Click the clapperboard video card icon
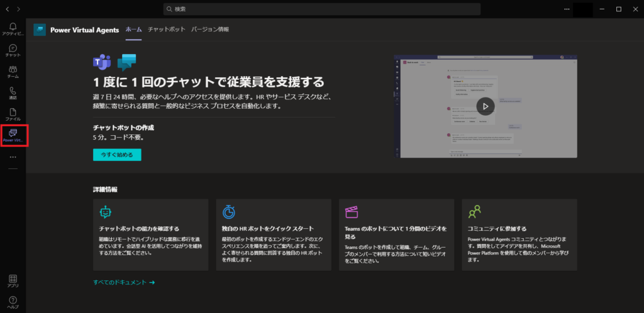The width and height of the screenshot is (644, 313). pos(352,212)
